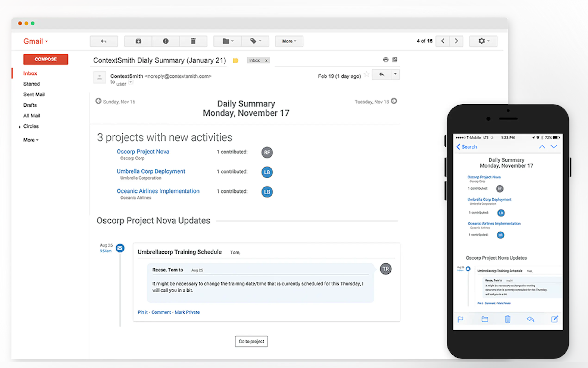588x368 pixels.
Task: Click the archive icon in Gmail toolbar
Action: pos(138,41)
